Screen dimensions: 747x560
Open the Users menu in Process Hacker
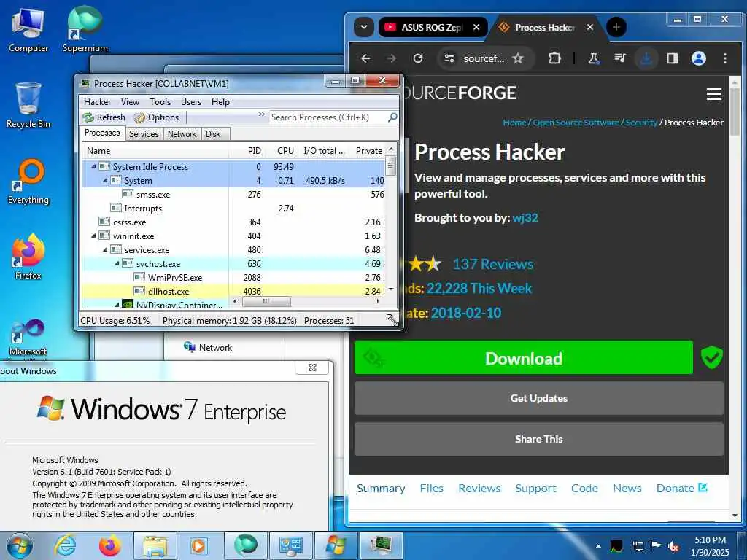tap(191, 102)
